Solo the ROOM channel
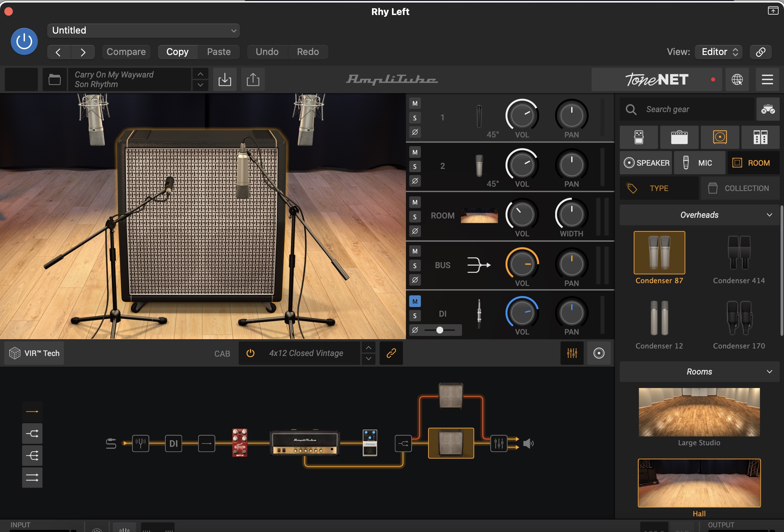 pyautogui.click(x=415, y=217)
